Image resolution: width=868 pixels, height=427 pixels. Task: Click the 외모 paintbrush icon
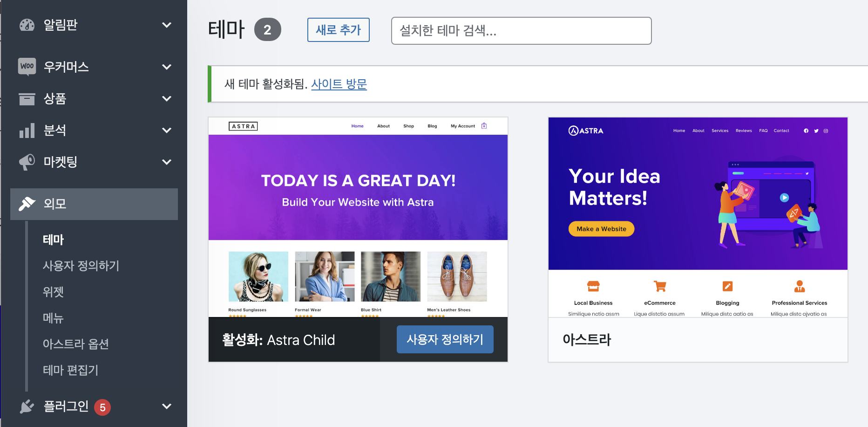[27, 204]
